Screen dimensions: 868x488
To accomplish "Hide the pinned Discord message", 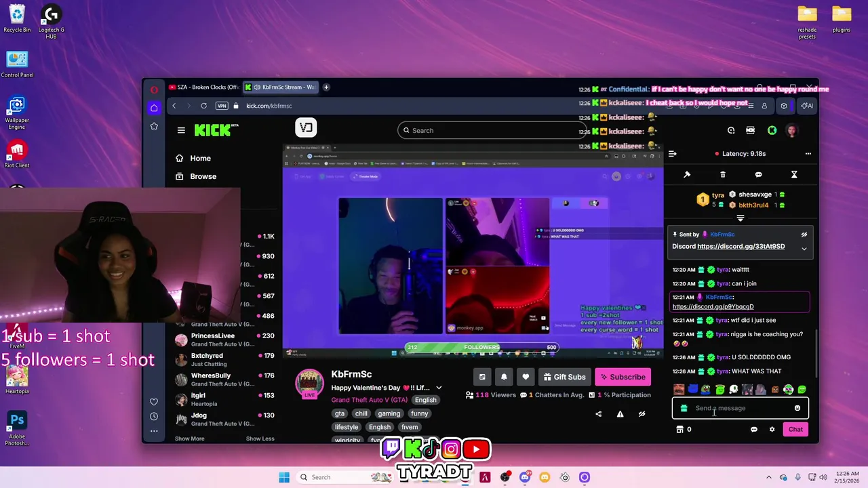I will pyautogui.click(x=804, y=235).
